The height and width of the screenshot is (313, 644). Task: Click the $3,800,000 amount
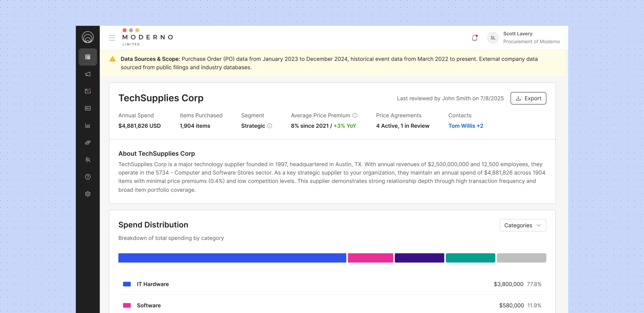coord(508,284)
